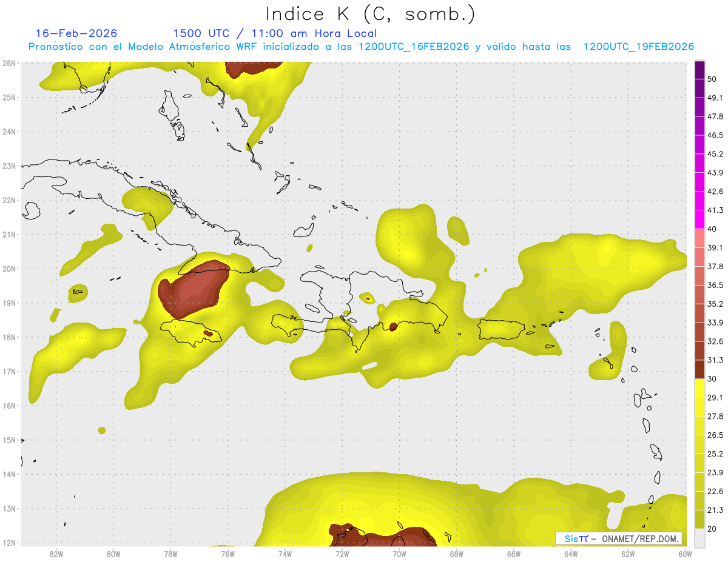Click the longitude label '72W'
This screenshot has width=728, height=562.
click(x=342, y=555)
